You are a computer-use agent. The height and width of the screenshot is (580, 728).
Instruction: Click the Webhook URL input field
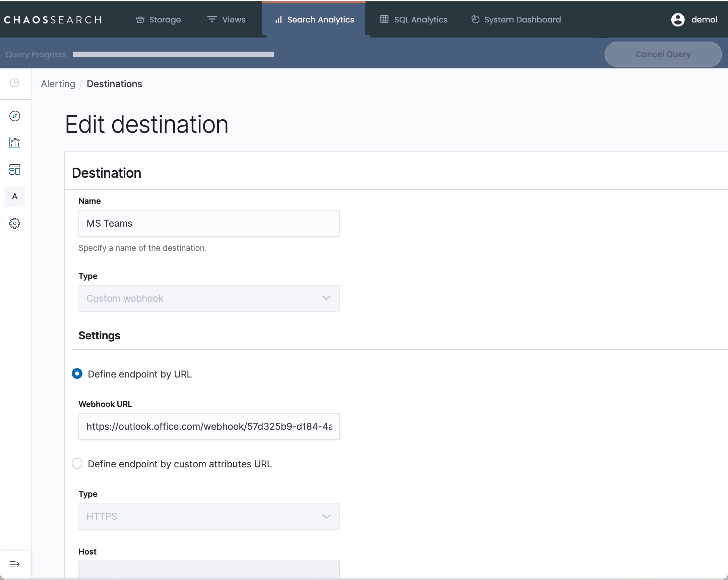tap(209, 426)
